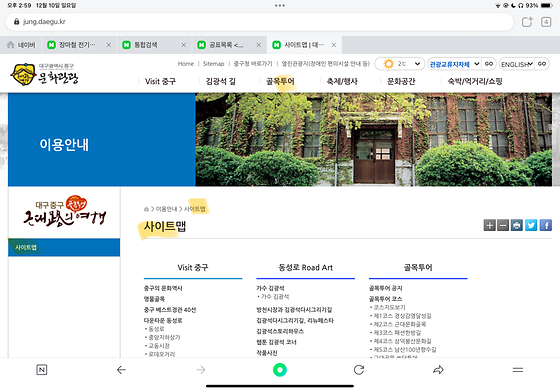Click the 문화관광 site logo

pyautogui.click(x=45, y=74)
